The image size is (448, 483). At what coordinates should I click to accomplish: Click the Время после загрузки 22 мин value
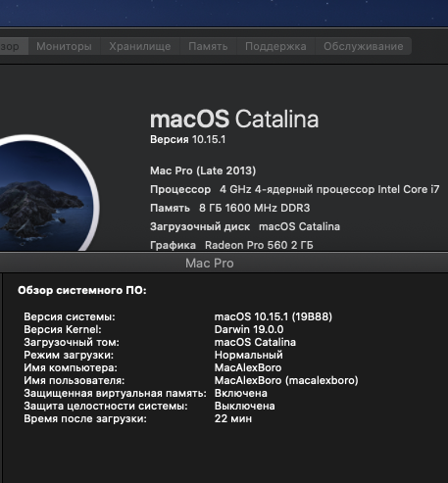233,418
